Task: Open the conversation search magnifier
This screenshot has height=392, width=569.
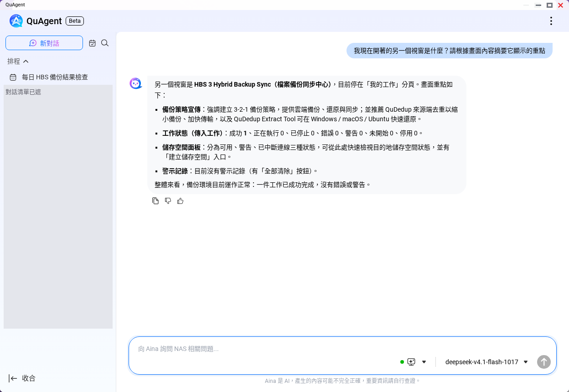Action: (x=105, y=43)
